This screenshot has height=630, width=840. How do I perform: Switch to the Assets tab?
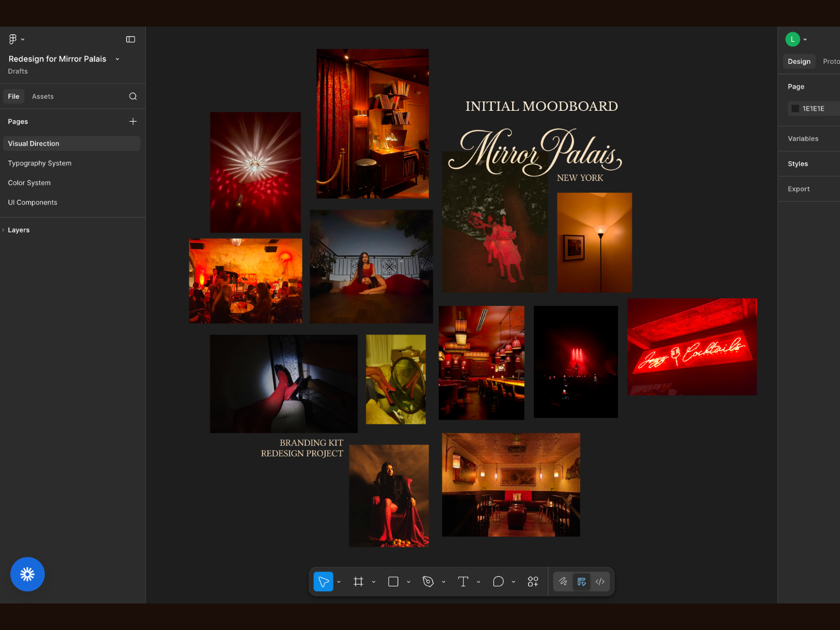pos(43,96)
